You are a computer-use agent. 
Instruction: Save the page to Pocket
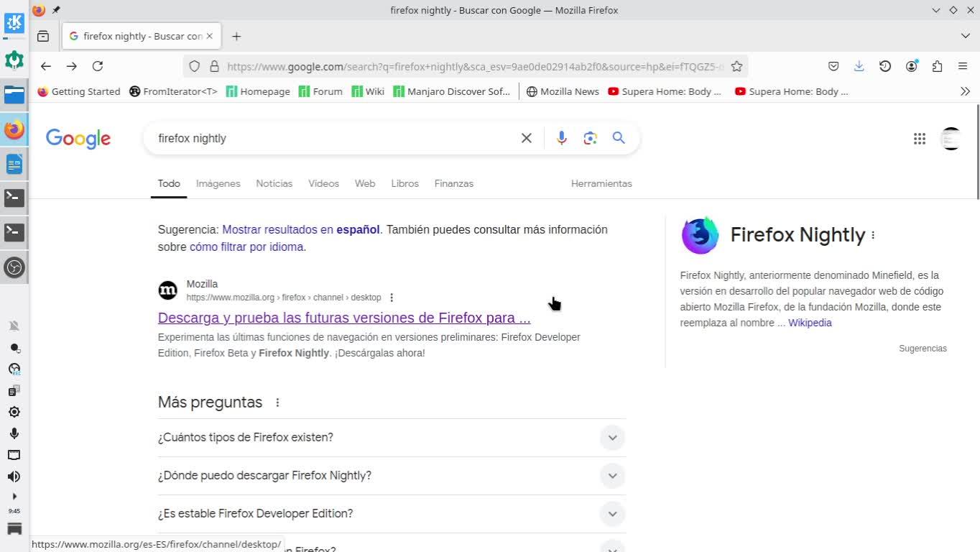tap(833, 66)
